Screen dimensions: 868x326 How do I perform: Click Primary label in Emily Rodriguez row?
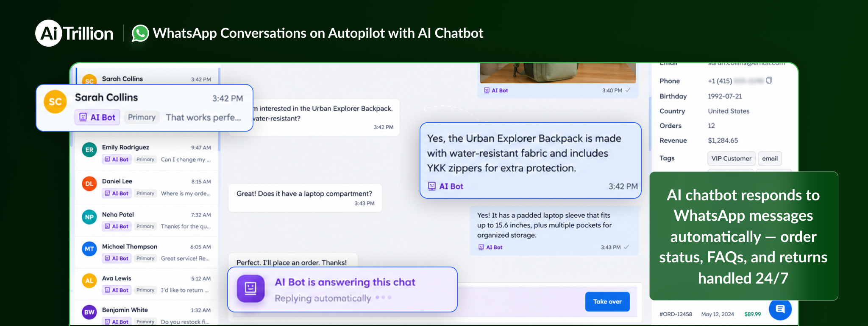coord(145,160)
